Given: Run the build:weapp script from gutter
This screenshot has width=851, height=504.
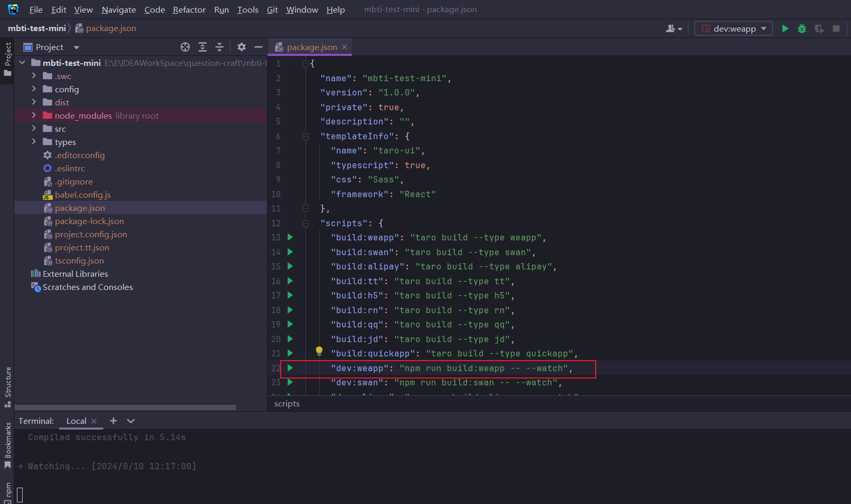Looking at the screenshot, I should 290,237.
